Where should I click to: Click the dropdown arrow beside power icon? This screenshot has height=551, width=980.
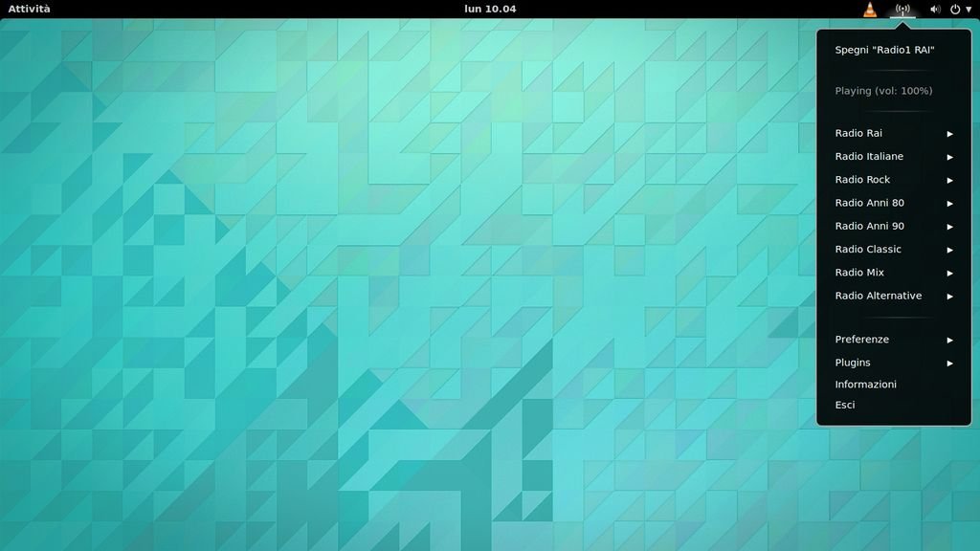click(969, 10)
